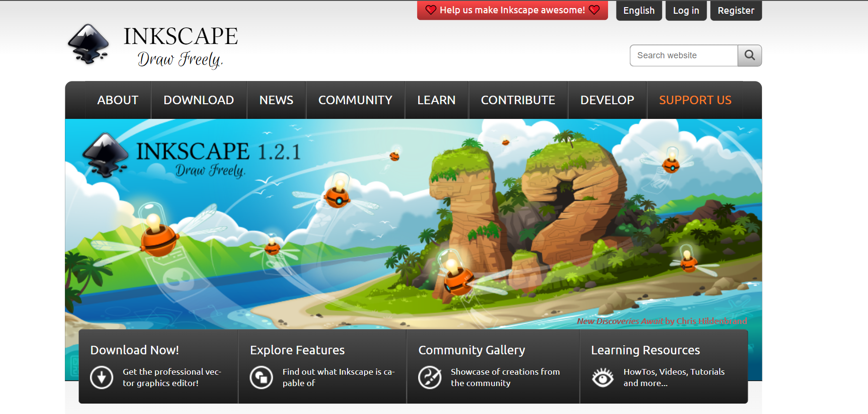
Task: Click 'Find out what Inkscape is capable of' text
Action: [339, 378]
